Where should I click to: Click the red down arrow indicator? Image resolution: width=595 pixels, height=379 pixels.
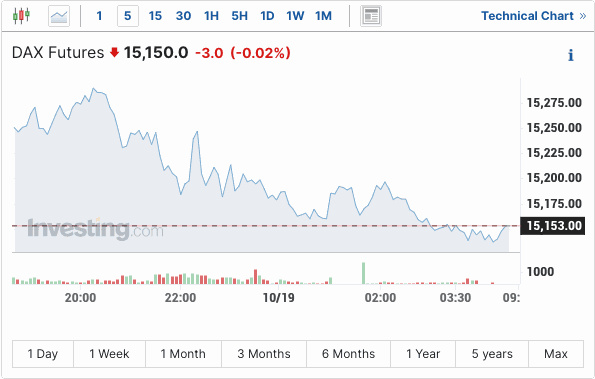pyautogui.click(x=115, y=52)
